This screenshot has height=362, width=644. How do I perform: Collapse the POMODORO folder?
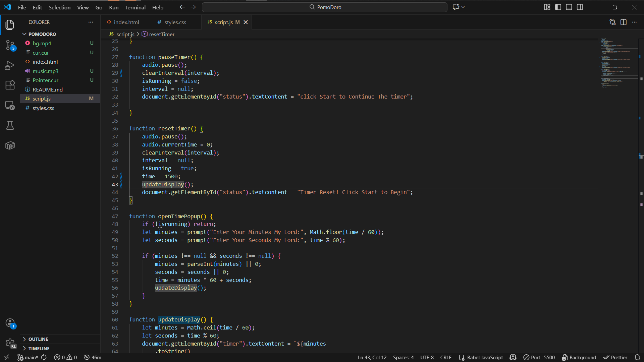point(42,34)
